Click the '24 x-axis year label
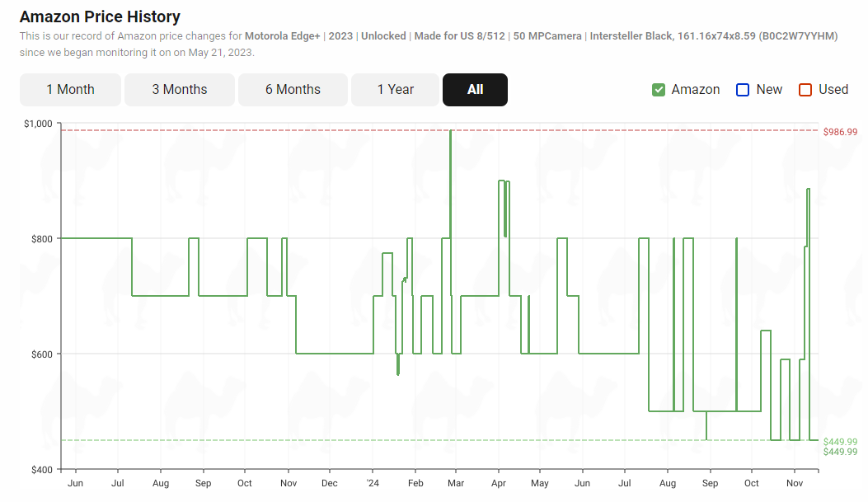Viewport: 868px width, 502px height. point(373,483)
